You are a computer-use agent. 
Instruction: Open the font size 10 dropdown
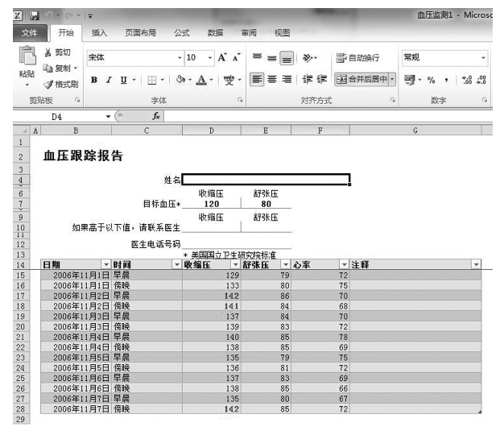[210, 58]
